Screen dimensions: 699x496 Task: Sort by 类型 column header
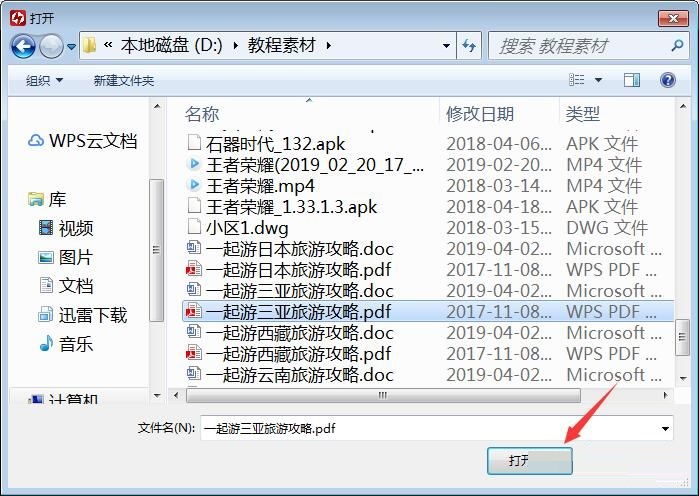(x=582, y=114)
